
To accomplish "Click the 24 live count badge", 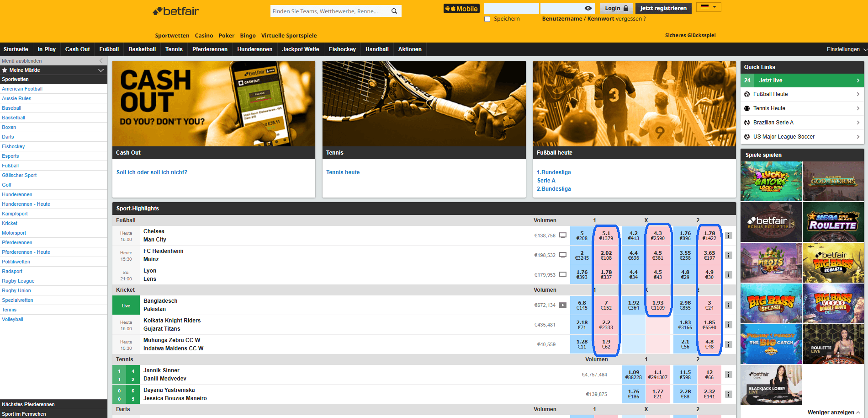I will (x=747, y=80).
